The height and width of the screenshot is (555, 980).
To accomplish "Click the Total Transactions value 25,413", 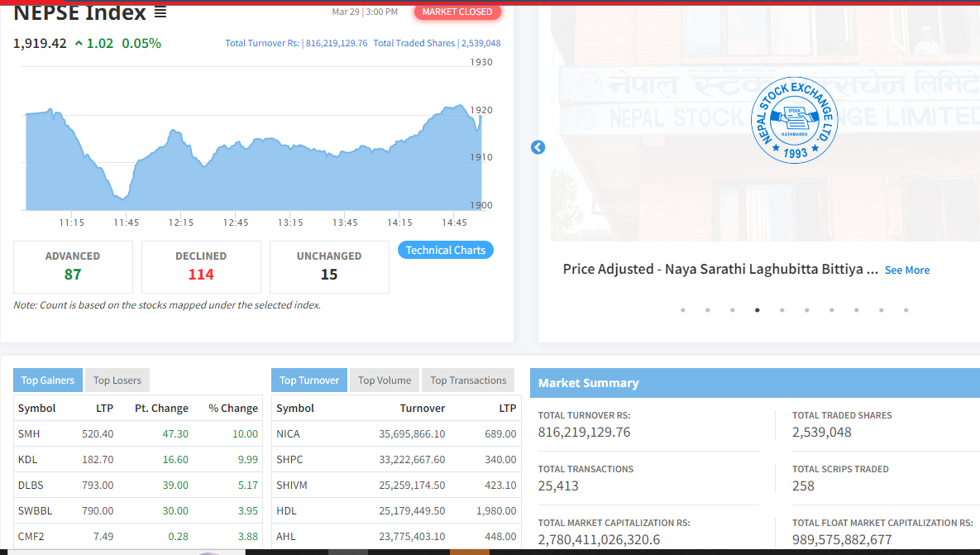I will [558, 486].
